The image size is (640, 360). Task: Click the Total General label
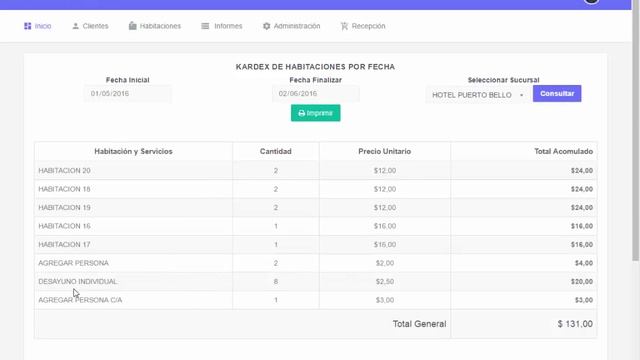[419, 324]
